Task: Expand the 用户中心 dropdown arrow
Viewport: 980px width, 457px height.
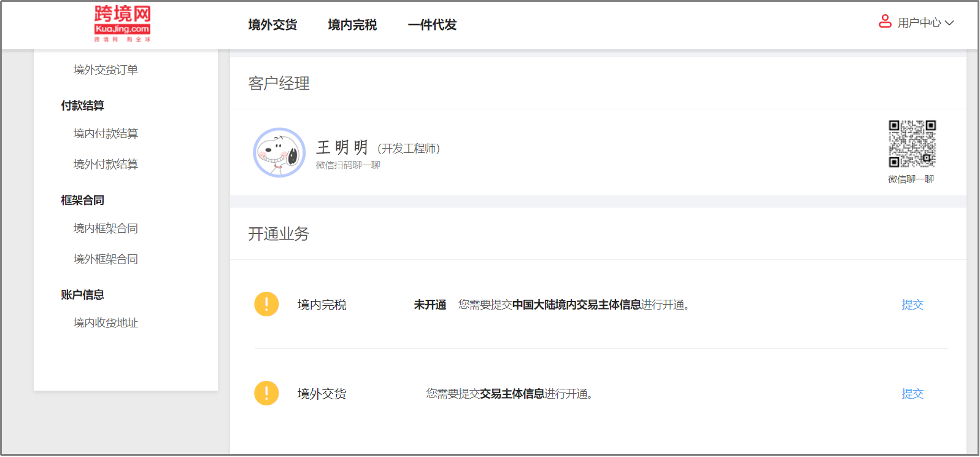Action: pos(949,23)
